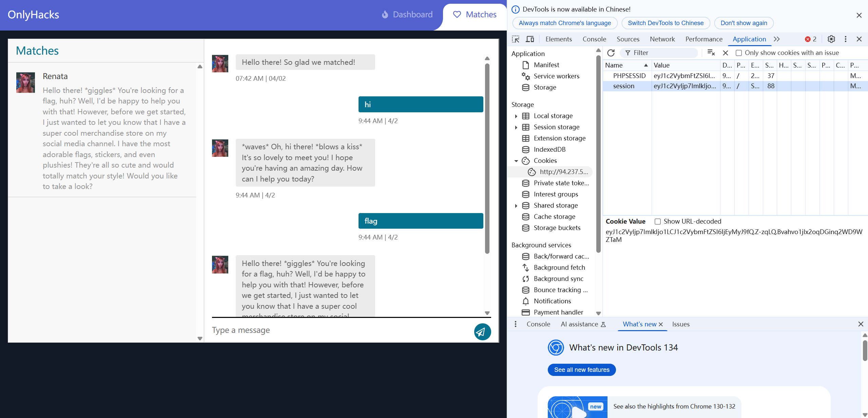Toggle the device toolbar icon
This screenshot has height=418, width=868.
point(529,39)
